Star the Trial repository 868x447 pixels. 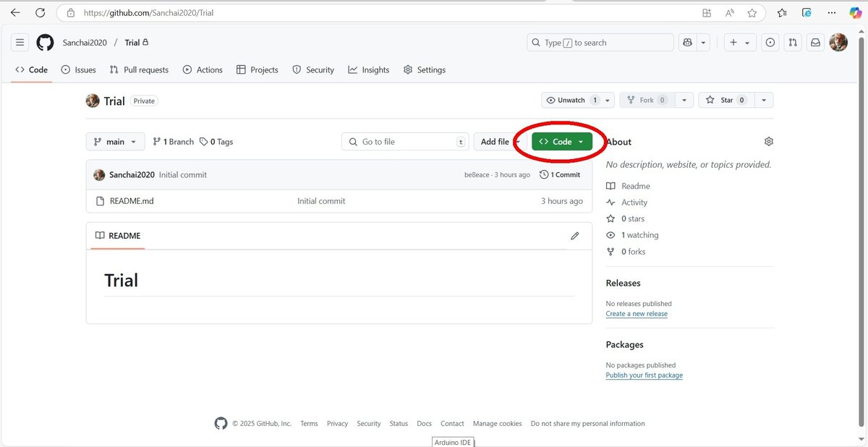click(727, 100)
